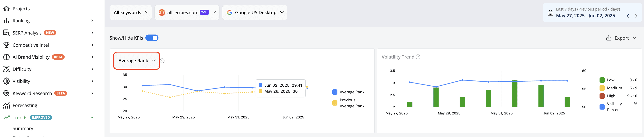Click the AI Brand Visibility brain icon
This screenshot has width=644, height=137.
pyautogui.click(x=6, y=57)
